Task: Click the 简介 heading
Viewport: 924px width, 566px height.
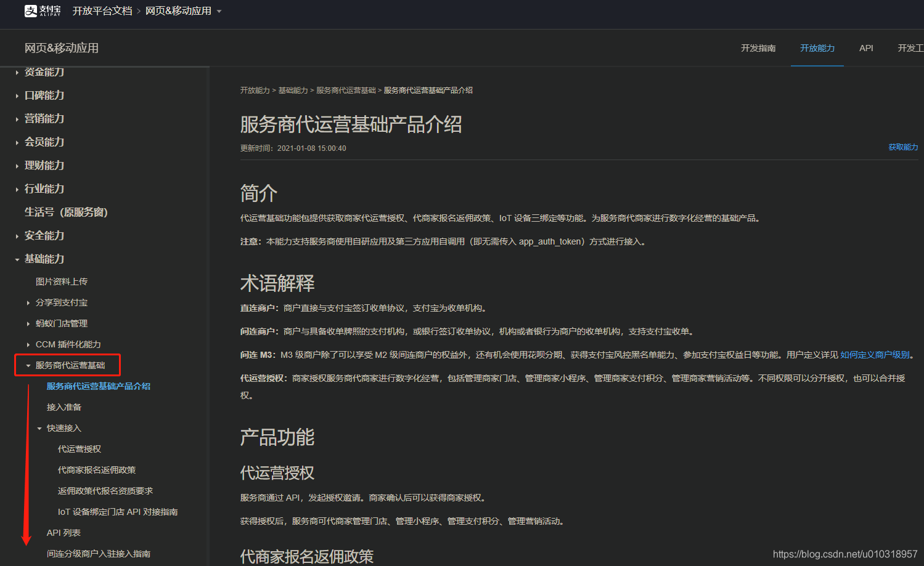Action: pos(259,193)
